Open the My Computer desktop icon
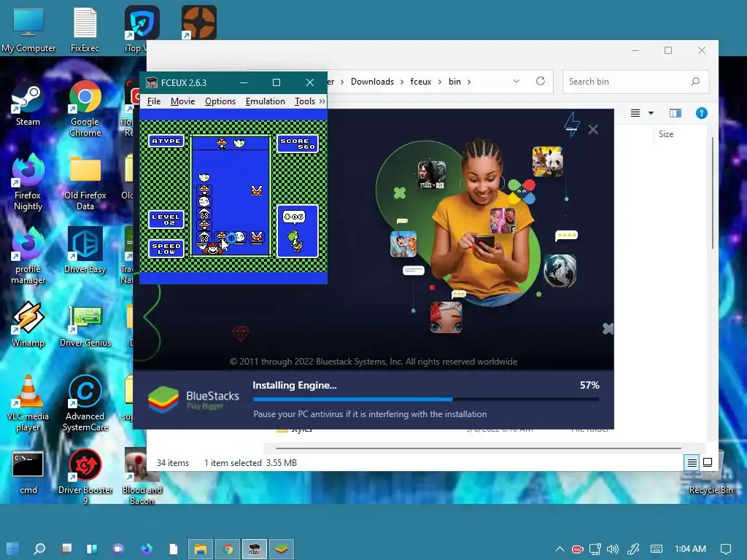The image size is (747, 560). coord(28,28)
